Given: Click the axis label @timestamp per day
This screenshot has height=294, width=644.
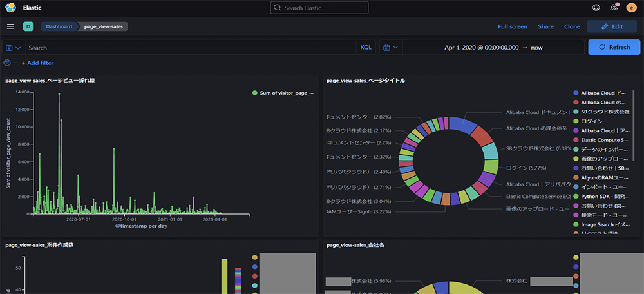Looking at the screenshot, I should click(x=141, y=226).
